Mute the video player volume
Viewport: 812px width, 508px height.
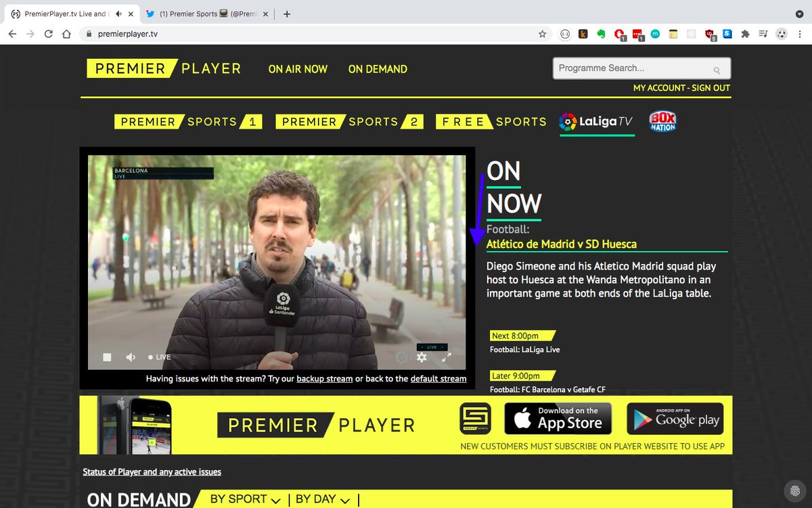[131, 357]
